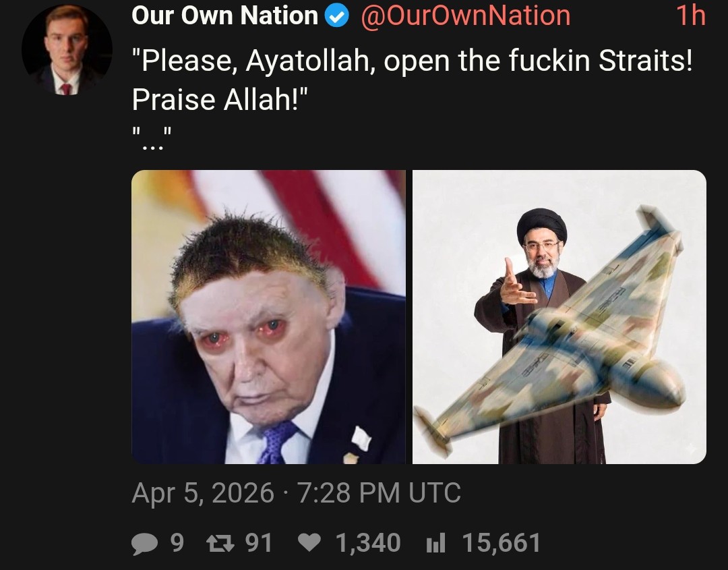Click the like count 1,340
This screenshot has width=728, height=570.
[368, 542]
